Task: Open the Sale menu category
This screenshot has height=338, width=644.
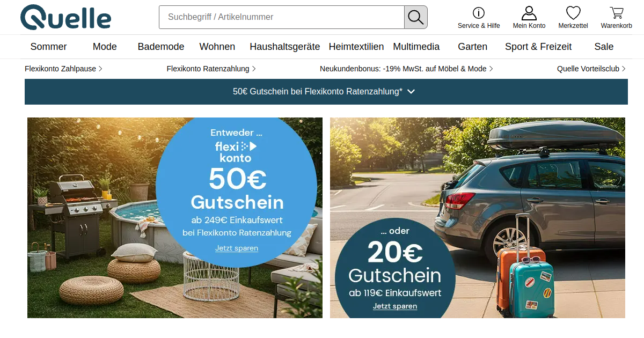Action: [x=604, y=47]
